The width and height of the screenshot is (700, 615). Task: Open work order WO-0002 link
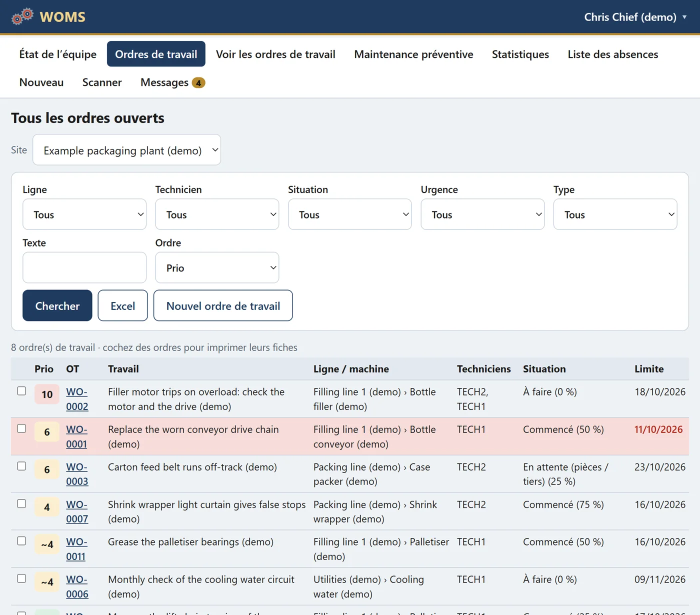click(77, 399)
